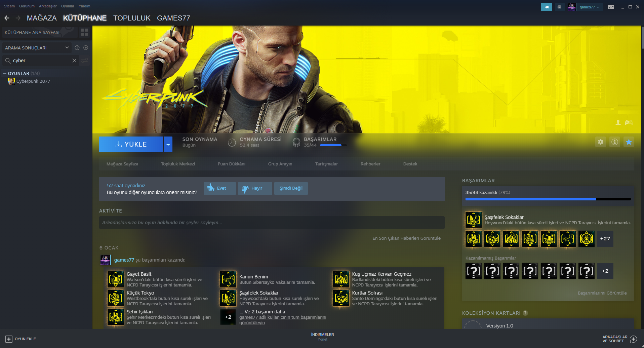Click the library search field
The image size is (644, 348).
[x=41, y=61]
